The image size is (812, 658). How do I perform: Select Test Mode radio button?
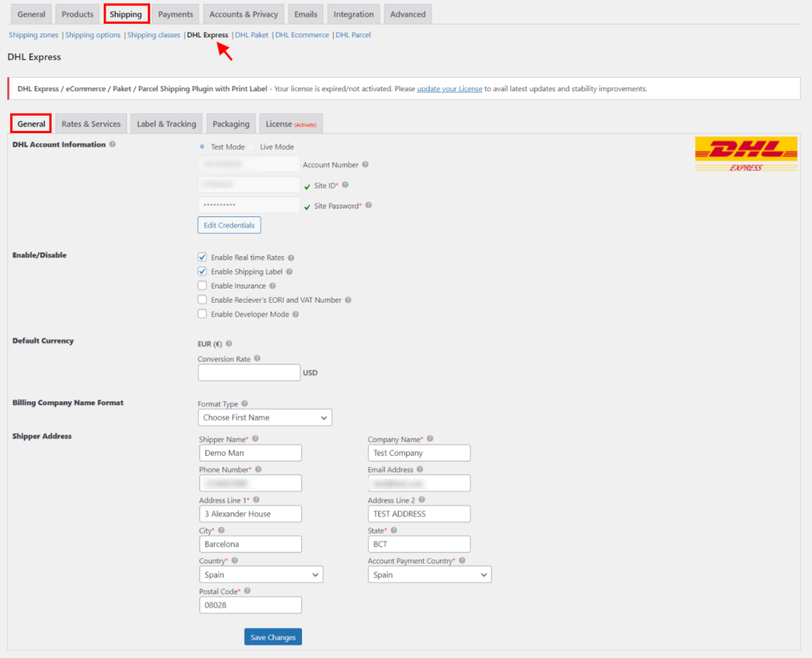click(202, 147)
